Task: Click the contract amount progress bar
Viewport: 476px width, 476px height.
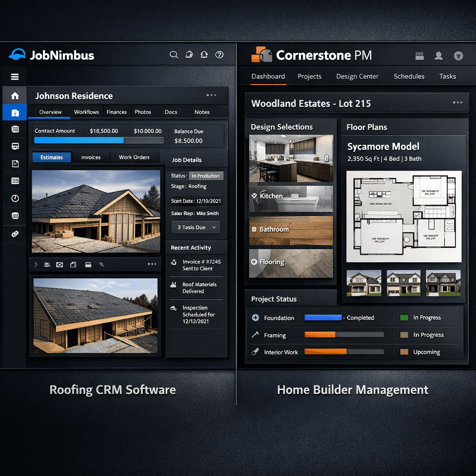Action: pyautogui.click(x=99, y=140)
